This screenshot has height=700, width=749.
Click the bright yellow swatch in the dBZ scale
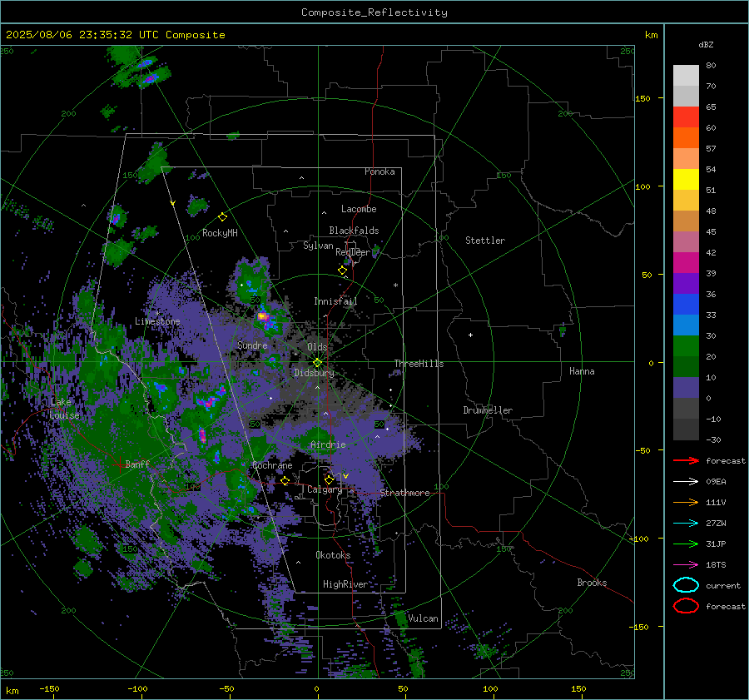(x=686, y=180)
